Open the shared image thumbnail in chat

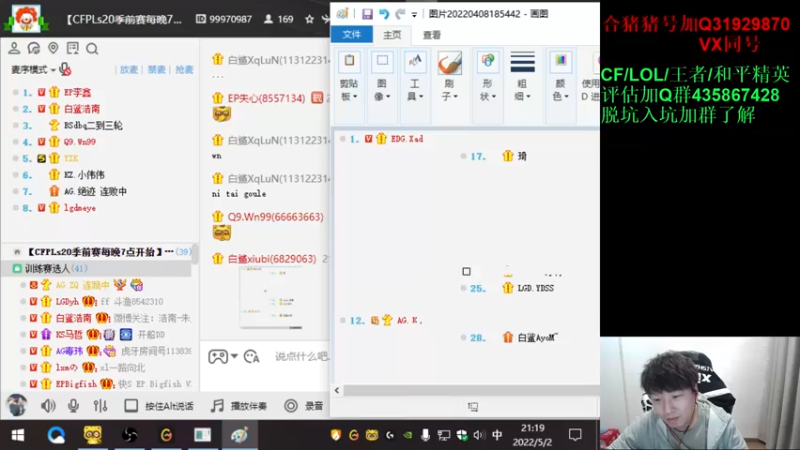click(271, 298)
